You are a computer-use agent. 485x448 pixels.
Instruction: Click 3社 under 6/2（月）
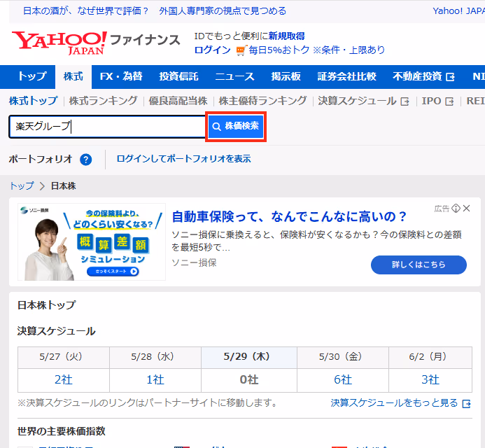coord(430,380)
